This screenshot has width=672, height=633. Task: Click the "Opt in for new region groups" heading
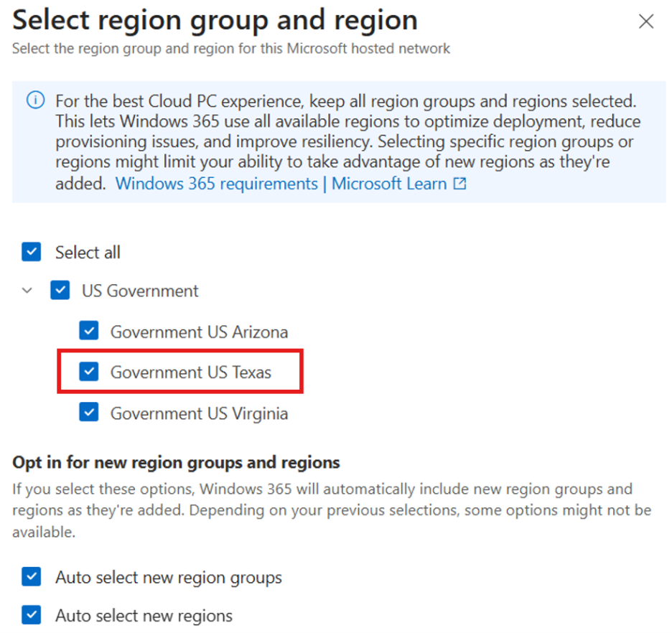pyautogui.click(x=176, y=462)
